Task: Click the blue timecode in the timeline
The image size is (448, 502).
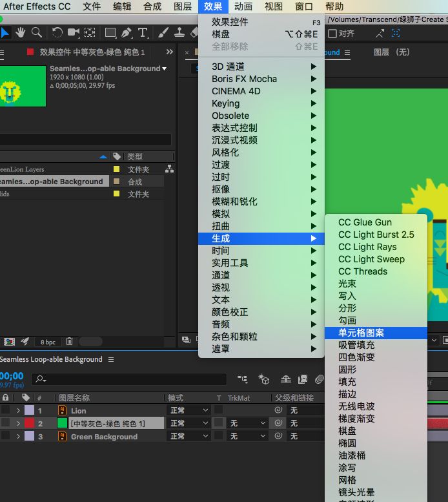Action: [12, 376]
